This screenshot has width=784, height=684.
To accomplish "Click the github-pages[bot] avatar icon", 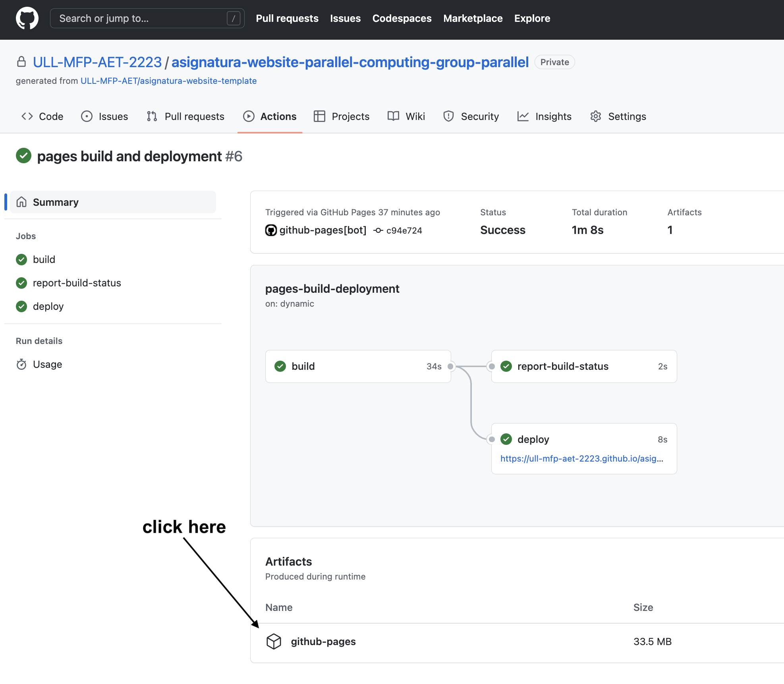I will pos(270,230).
